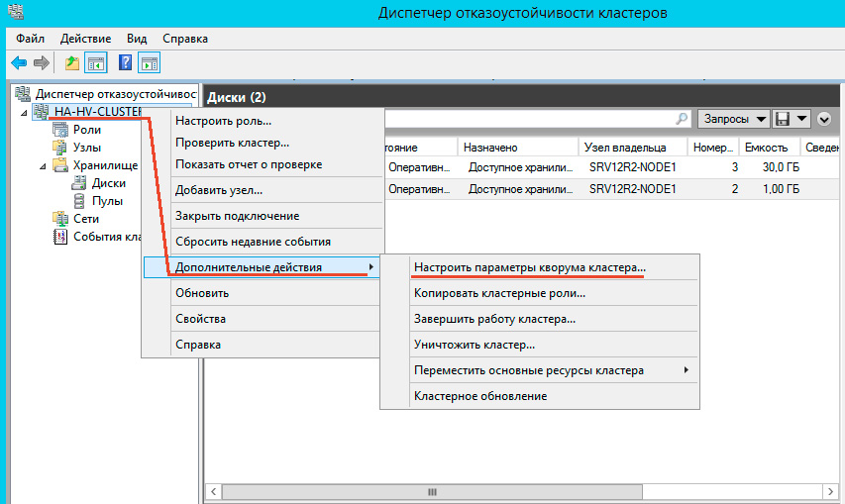Choose Настроить параметры кворума кластера
This screenshot has height=504, width=845.
click(529, 267)
